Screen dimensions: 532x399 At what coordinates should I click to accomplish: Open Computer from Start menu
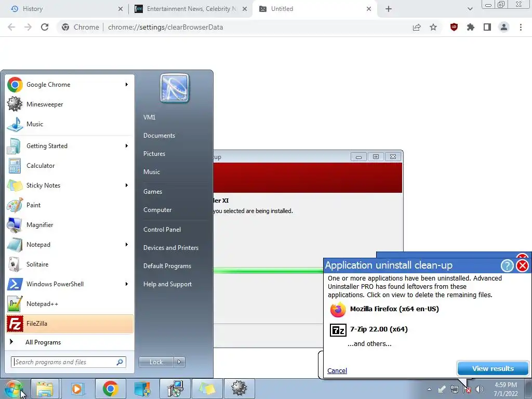[x=157, y=210]
